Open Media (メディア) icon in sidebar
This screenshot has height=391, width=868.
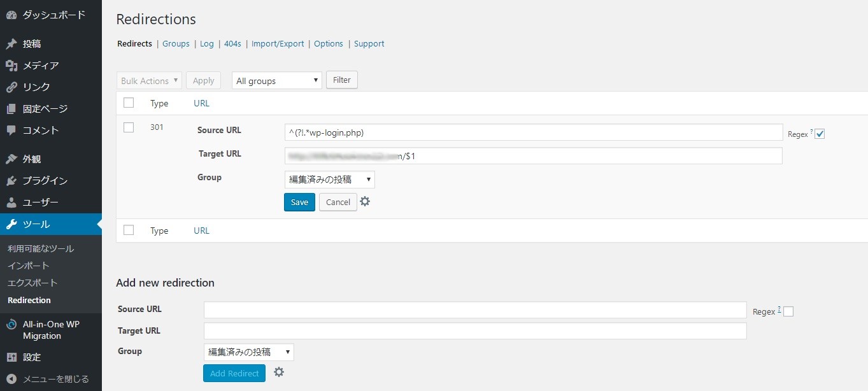point(11,66)
